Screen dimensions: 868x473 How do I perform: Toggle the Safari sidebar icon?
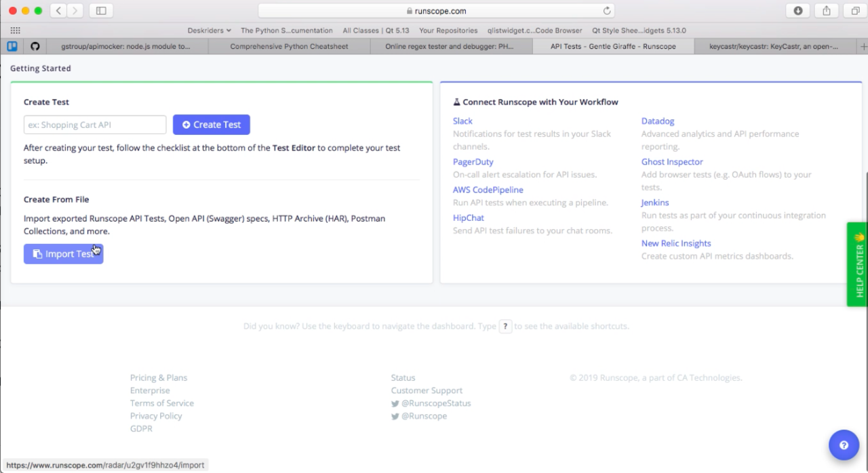coord(101,11)
